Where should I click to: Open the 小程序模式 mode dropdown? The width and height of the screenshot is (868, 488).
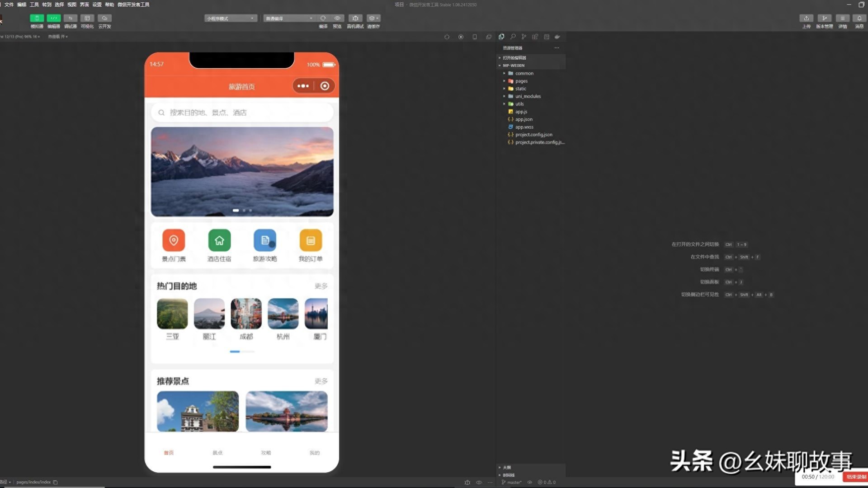click(231, 19)
